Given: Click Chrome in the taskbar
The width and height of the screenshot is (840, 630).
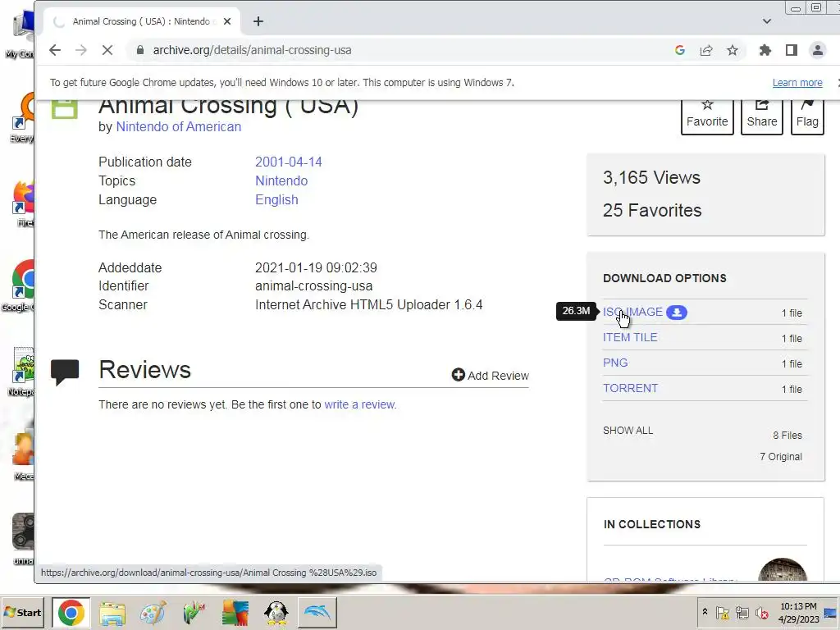Looking at the screenshot, I should pyautogui.click(x=71, y=613).
